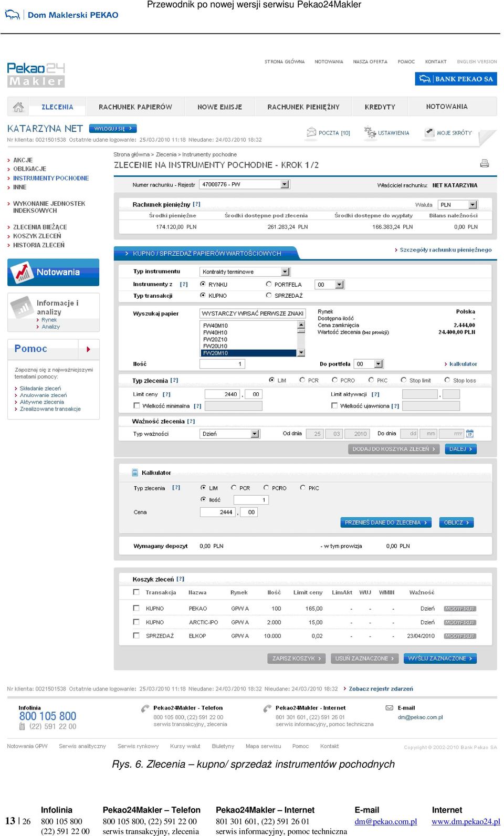Open the USTAWIENIA gear icon
The image size is (504, 836).
(x=370, y=132)
